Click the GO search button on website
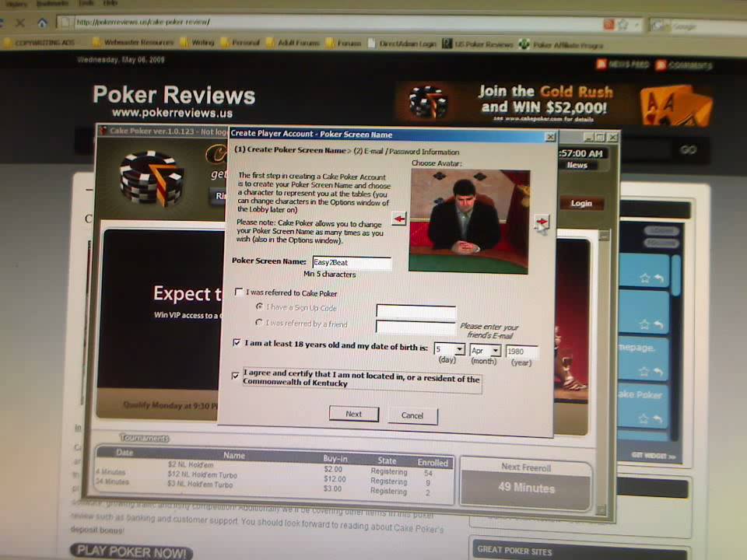The width and height of the screenshot is (747, 560). [688, 149]
